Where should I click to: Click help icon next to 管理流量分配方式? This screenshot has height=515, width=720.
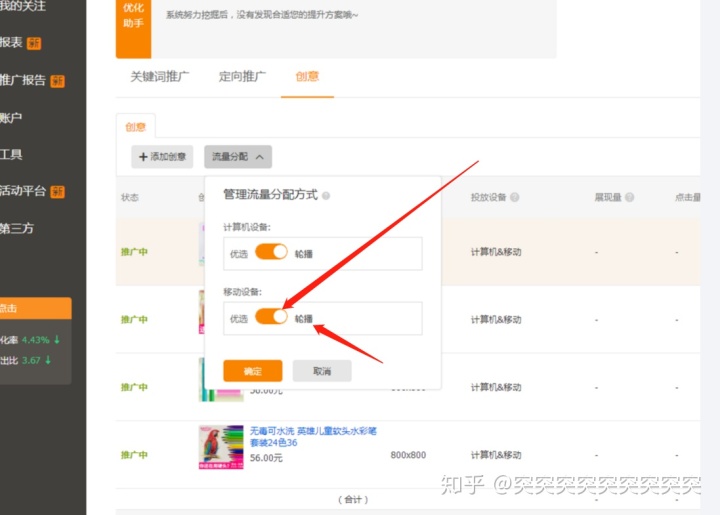coord(326,196)
